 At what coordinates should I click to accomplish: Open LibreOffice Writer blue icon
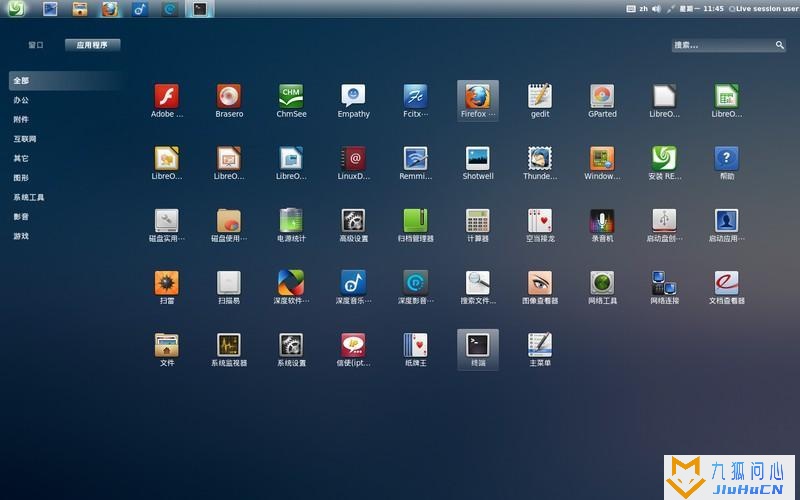click(x=291, y=163)
